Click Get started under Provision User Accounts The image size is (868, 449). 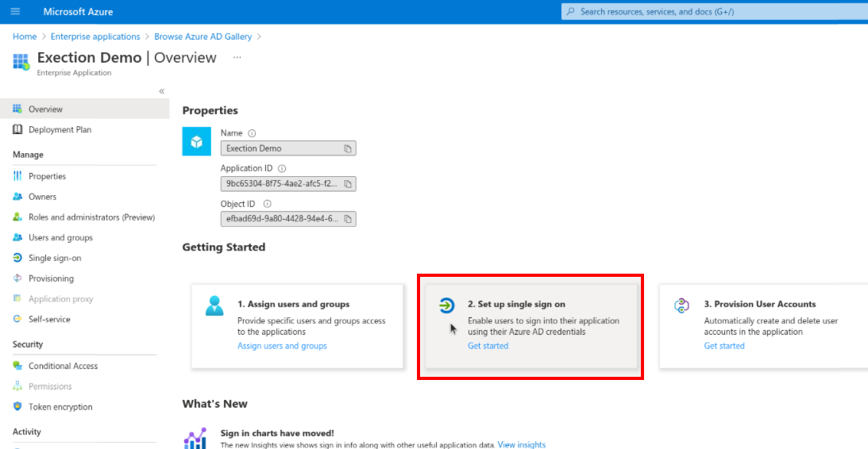pos(724,346)
